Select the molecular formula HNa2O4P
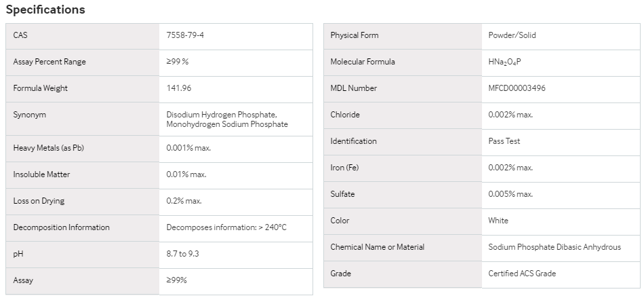Screen dimensions: 644x298 [504, 62]
